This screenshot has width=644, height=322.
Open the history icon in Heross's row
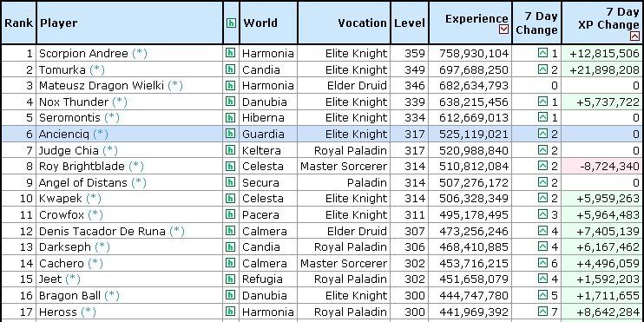point(231,312)
